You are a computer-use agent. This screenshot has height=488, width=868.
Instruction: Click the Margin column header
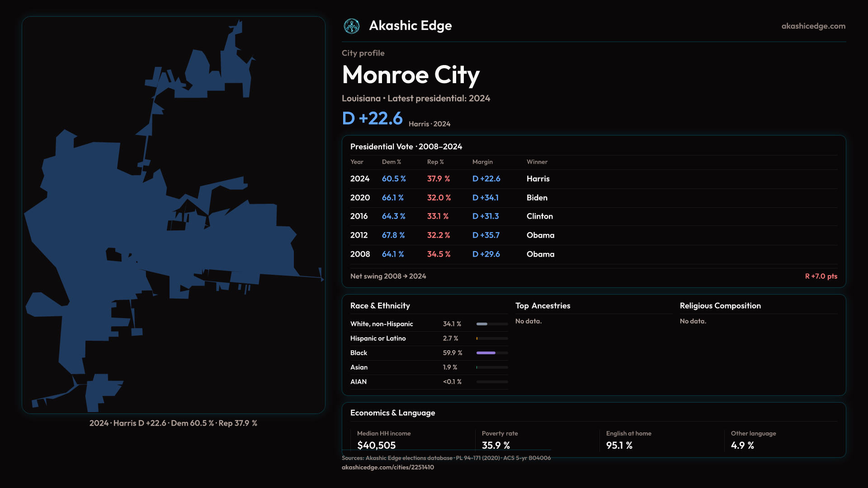coord(482,162)
